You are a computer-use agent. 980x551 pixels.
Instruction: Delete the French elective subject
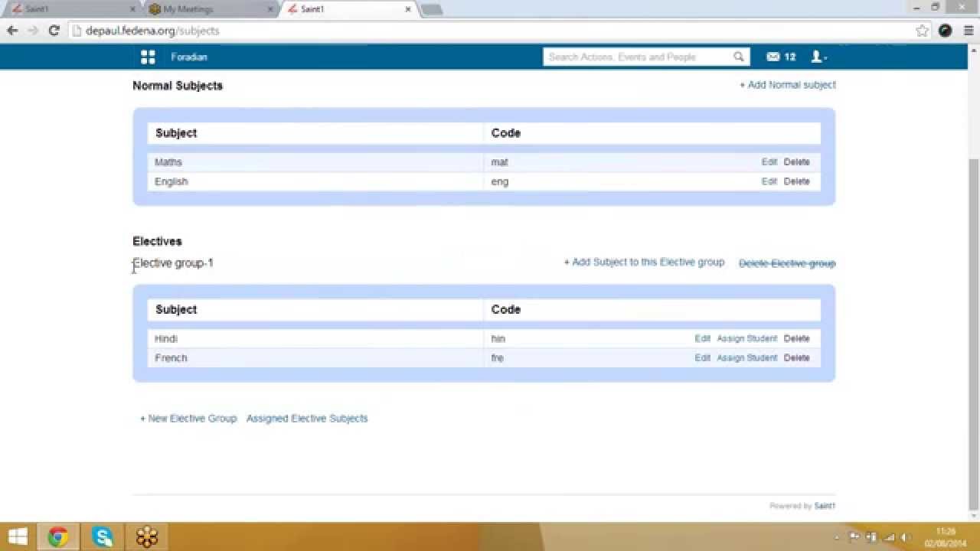pyautogui.click(x=796, y=357)
